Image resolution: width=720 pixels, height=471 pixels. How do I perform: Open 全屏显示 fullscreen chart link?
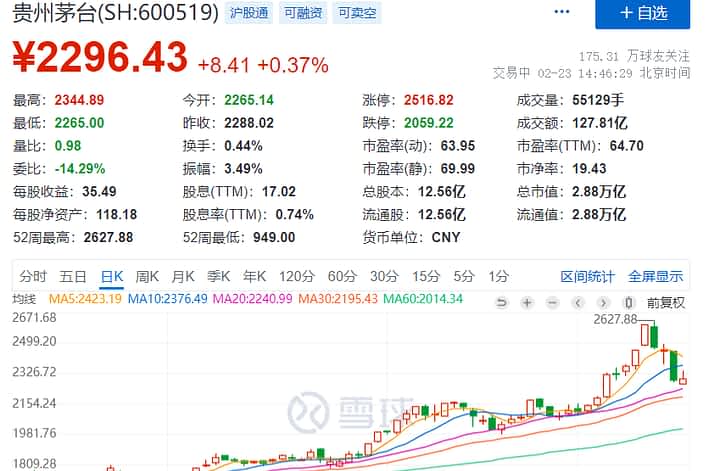655,276
